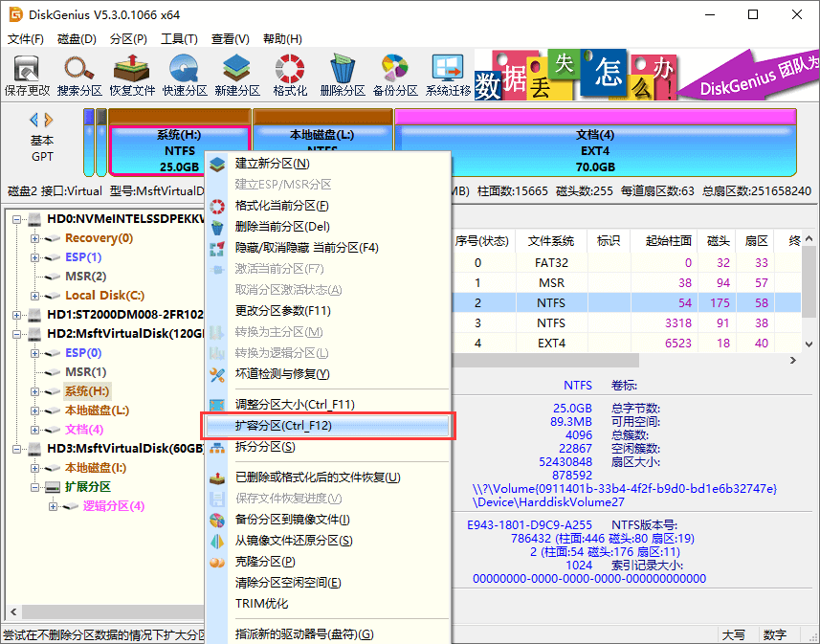
Task: Click the 保存更改 (save changes) toolbar icon
Action: [29, 72]
